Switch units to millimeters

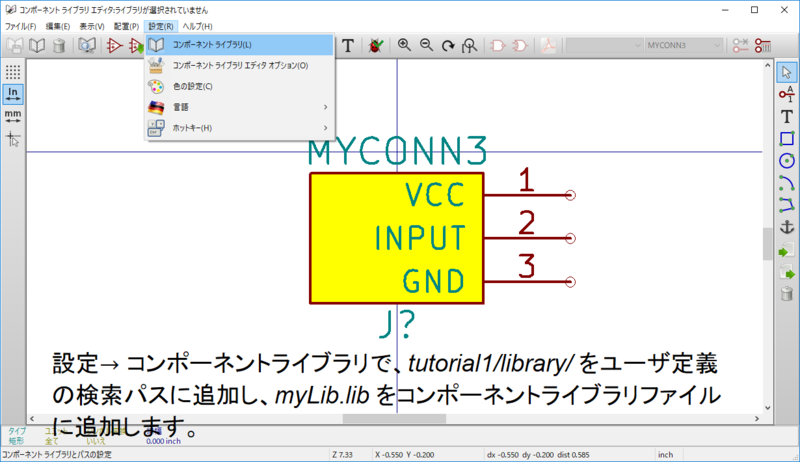pos(13,116)
